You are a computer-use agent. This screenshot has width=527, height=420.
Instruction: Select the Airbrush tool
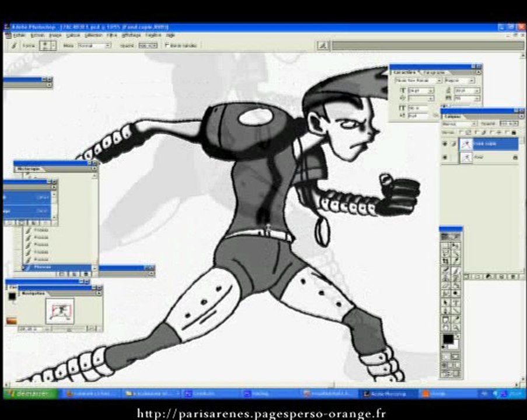click(x=446, y=270)
